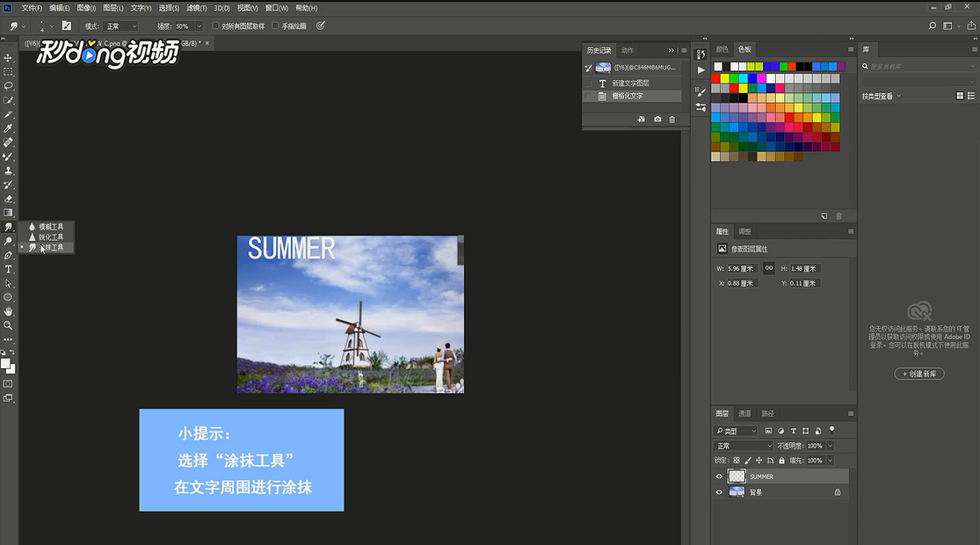This screenshot has height=545, width=980.
Task: Open the 滤镜(T) menu
Action: pos(196,8)
